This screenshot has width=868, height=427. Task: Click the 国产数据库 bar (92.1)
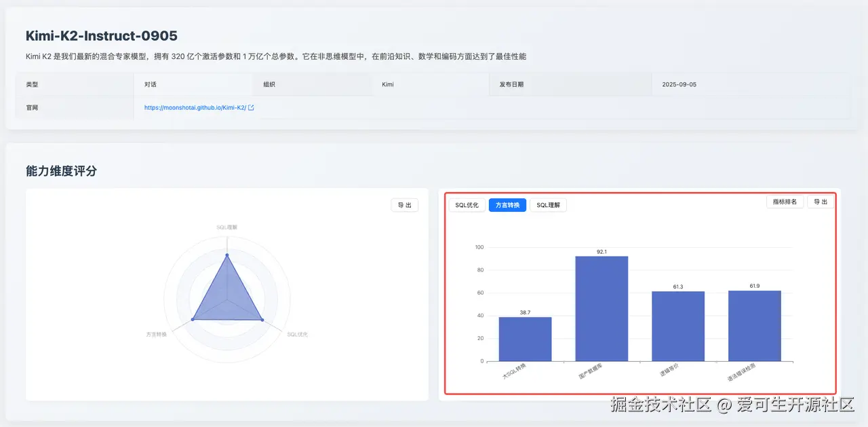(601, 308)
